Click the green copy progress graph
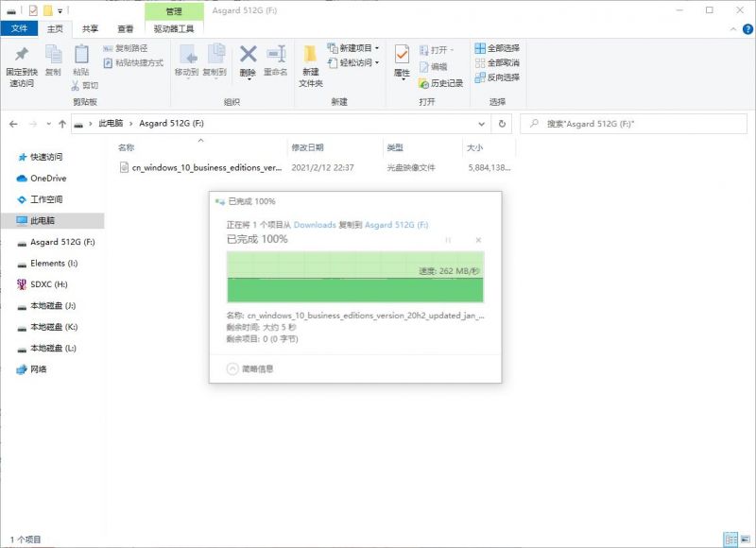 (355, 277)
